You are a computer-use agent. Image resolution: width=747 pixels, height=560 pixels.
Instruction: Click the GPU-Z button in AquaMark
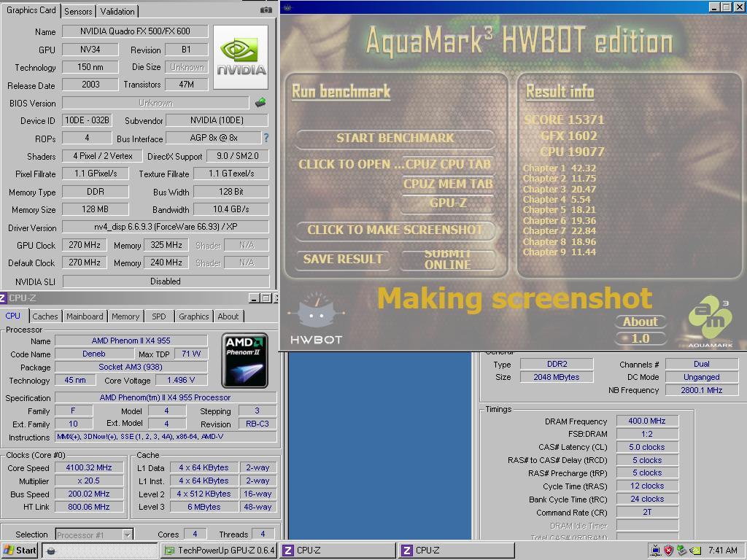[x=448, y=203]
